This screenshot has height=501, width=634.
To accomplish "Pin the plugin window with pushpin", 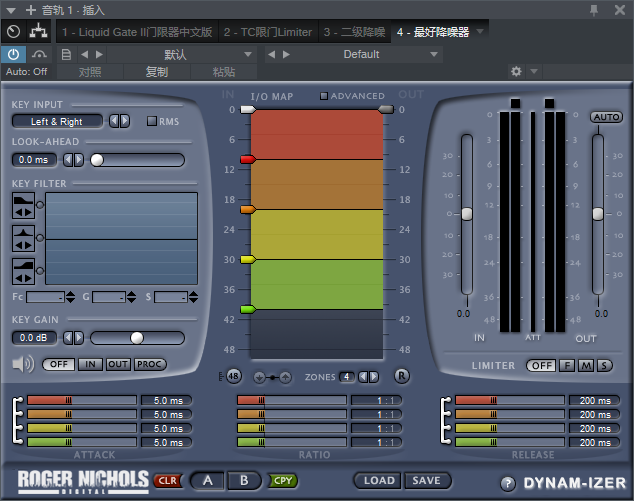I will 594,10.
